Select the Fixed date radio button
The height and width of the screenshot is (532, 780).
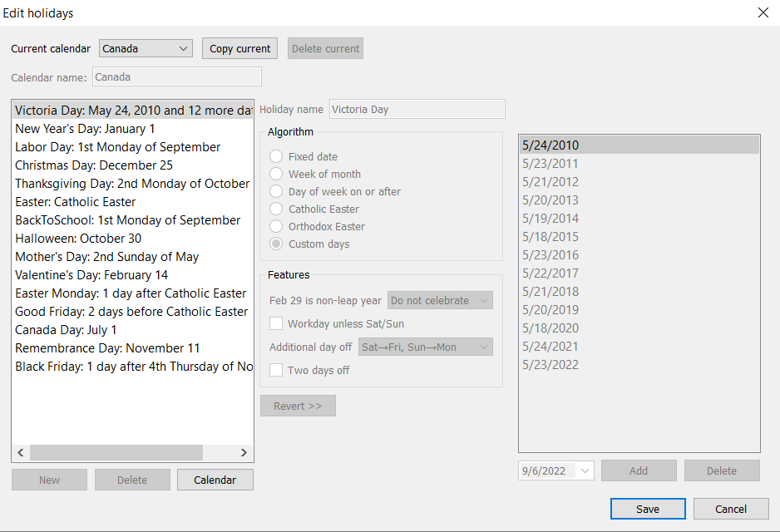276,156
